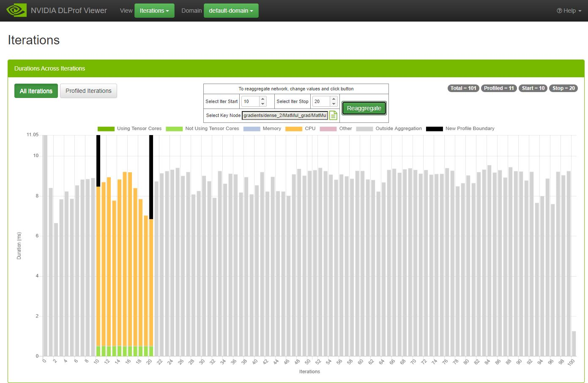This screenshot has width=588, height=383.
Task: Toggle New Profile Boundary legend swatch
Action: pyautogui.click(x=435, y=129)
